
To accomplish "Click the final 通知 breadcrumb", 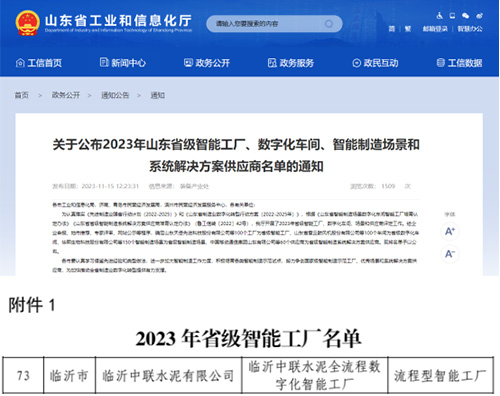I will pos(158,95).
